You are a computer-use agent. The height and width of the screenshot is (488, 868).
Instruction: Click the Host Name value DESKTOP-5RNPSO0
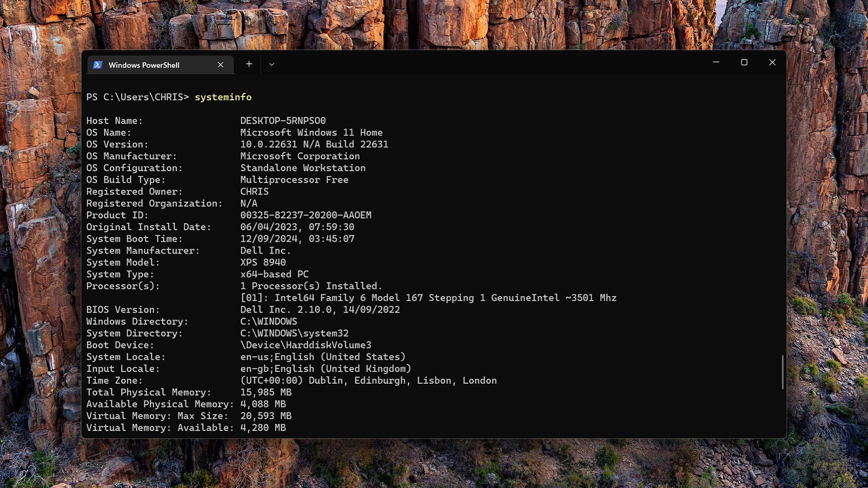pos(282,120)
